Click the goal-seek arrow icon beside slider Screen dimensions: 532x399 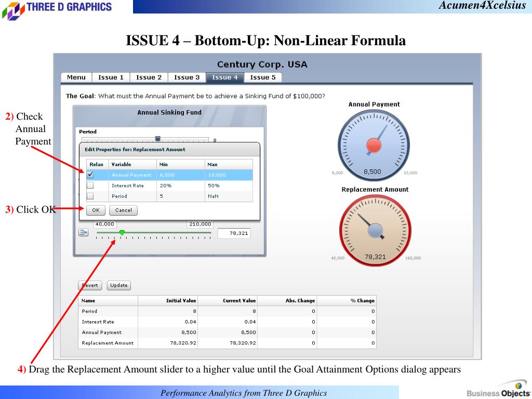(x=84, y=232)
